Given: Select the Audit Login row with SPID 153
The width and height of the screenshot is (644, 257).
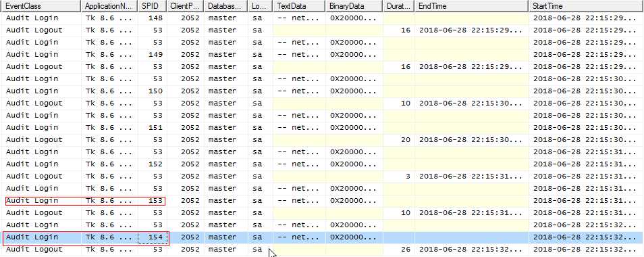Looking at the screenshot, I should tap(321, 201).
